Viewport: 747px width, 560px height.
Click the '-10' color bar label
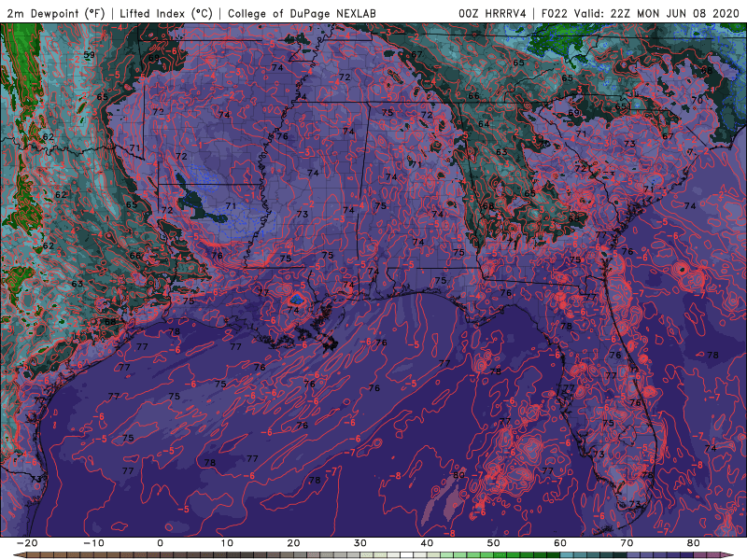tap(92, 543)
